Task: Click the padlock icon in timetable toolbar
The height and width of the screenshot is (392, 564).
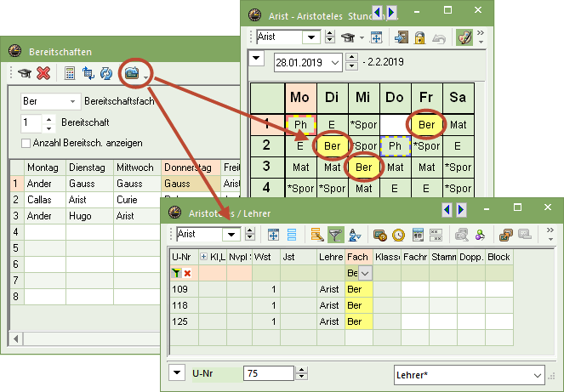Action: 419,37
